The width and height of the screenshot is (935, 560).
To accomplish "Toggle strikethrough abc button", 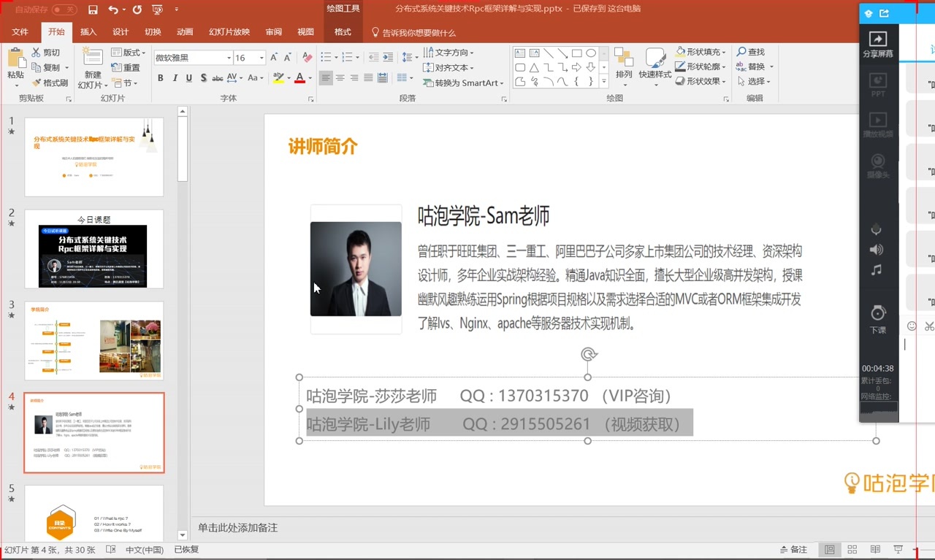I will tap(218, 78).
